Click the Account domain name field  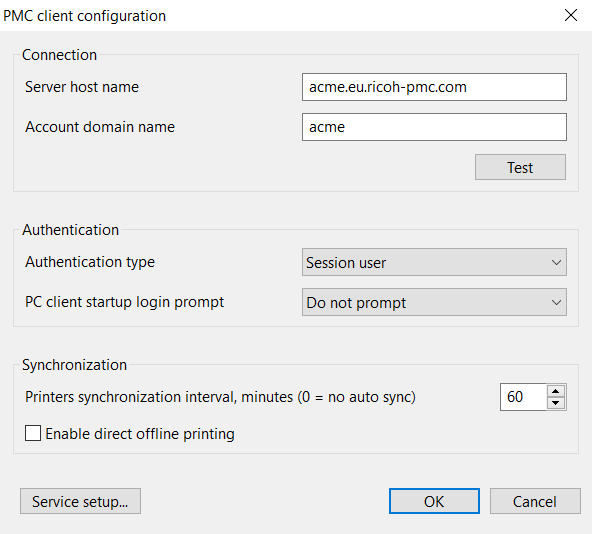434,127
